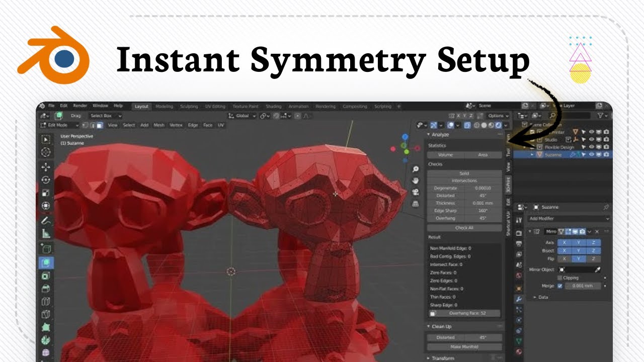
Task: Open the Modifier properties wrench tab
Action: [x=518, y=299]
